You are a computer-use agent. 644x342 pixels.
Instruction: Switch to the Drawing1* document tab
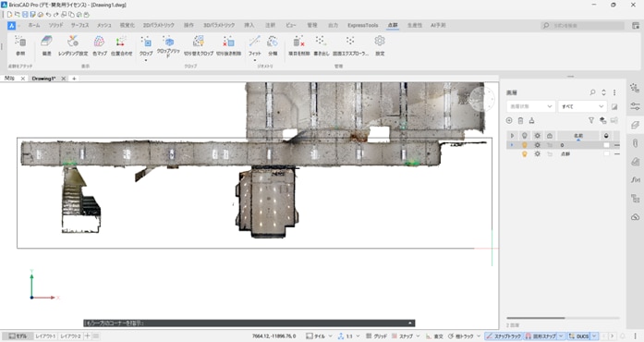pyautogui.click(x=43, y=79)
